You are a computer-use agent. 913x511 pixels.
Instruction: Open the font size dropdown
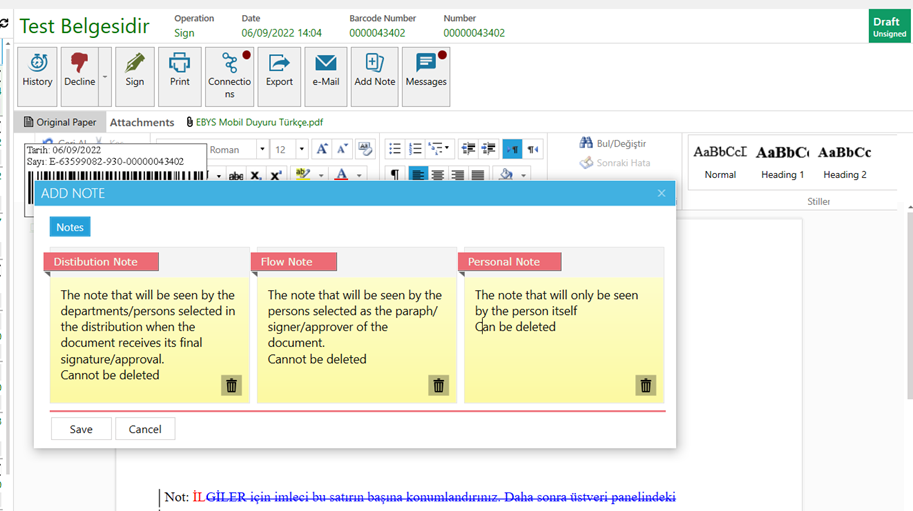point(302,150)
